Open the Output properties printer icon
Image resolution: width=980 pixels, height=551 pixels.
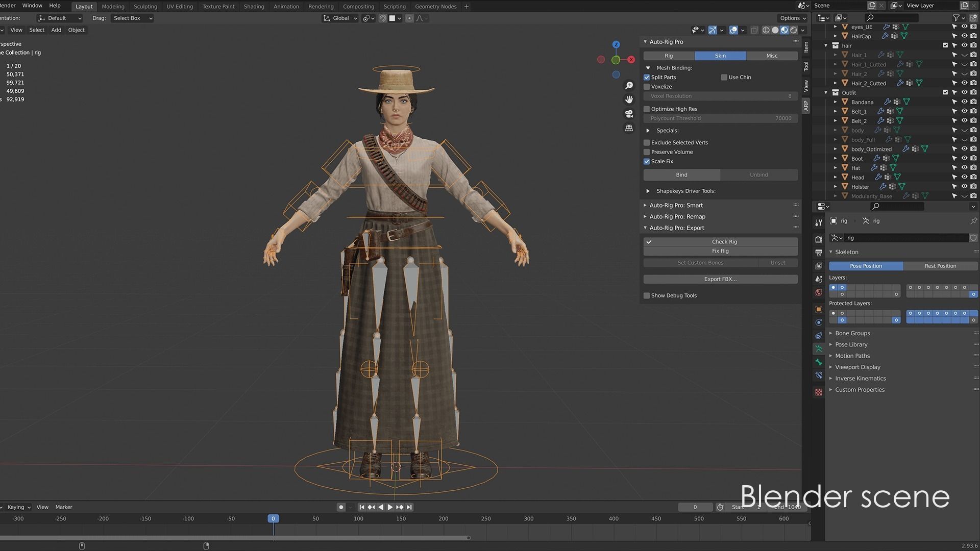point(819,253)
